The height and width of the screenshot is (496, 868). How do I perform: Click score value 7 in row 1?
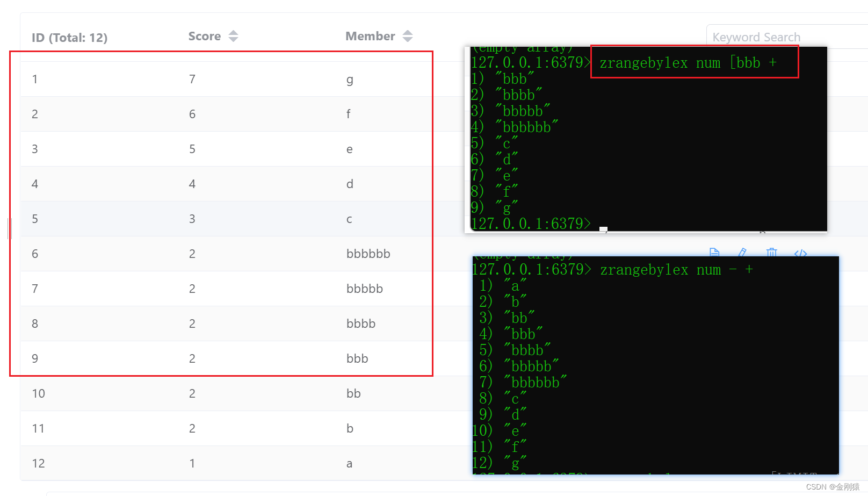[x=192, y=79]
